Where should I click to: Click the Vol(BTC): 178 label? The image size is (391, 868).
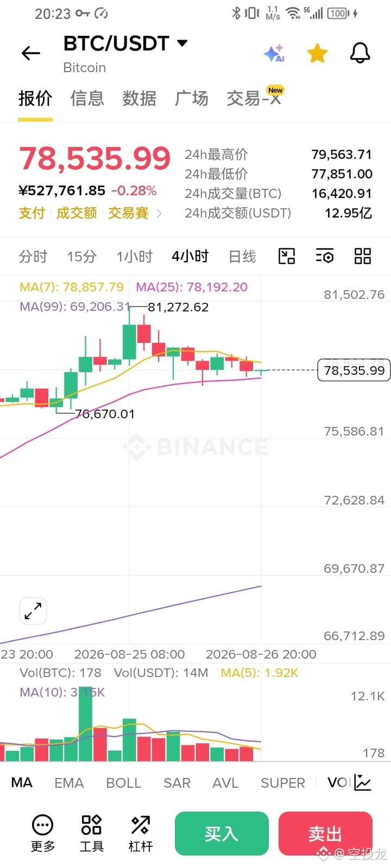pos(60,673)
